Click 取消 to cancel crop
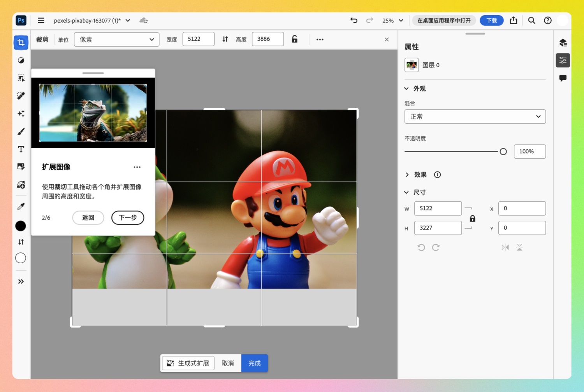This screenshot has width=584, height=392. point(228,363)
